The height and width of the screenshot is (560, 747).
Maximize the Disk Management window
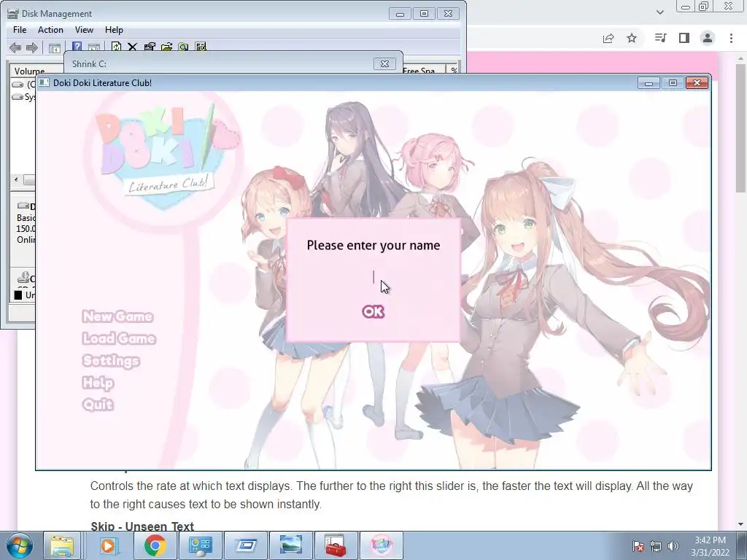tap(424, 14)
